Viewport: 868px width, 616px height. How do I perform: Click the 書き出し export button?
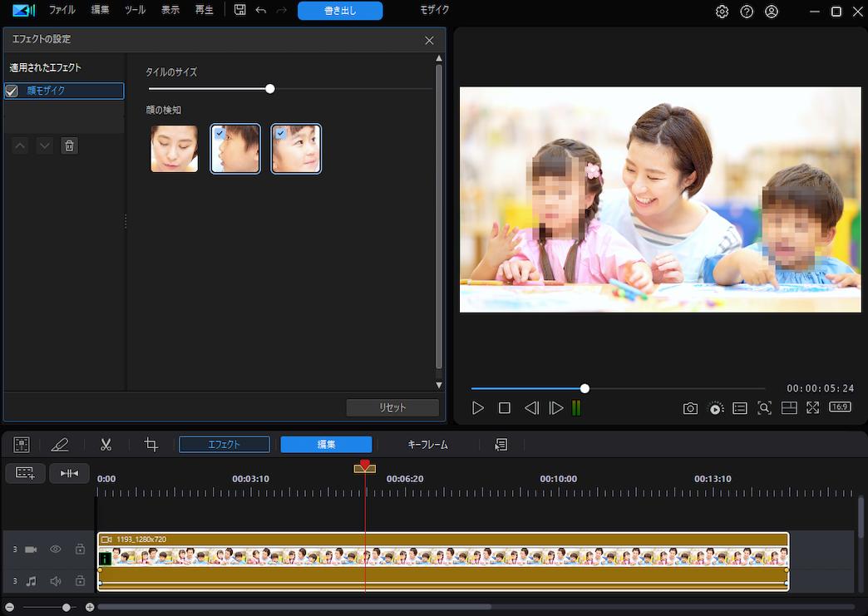point(339,11)
